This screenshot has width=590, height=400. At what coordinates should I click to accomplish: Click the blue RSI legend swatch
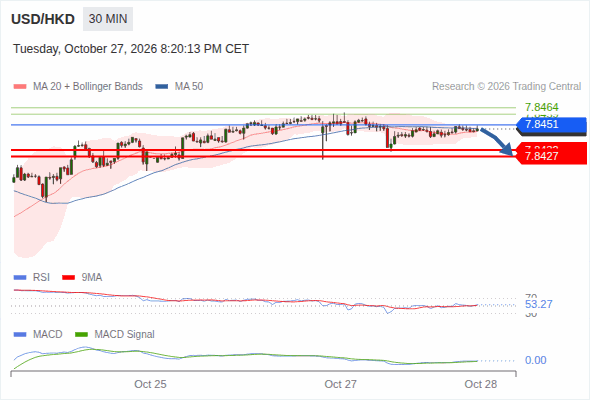coord(20,278)
